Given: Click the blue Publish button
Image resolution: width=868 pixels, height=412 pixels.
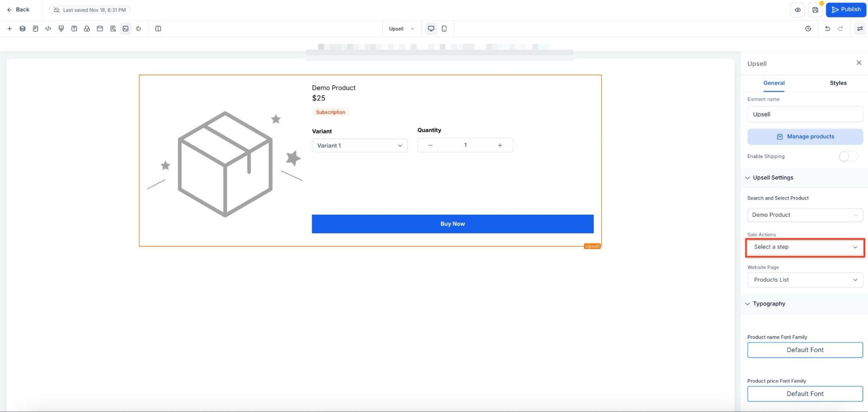Looking at the screenshot, I should click(x=845, y=10).
